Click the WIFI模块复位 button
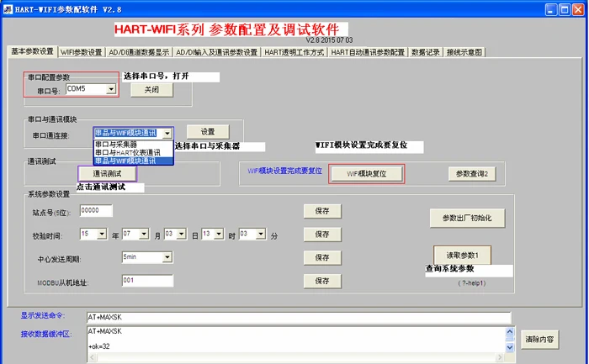Image resolution: width=589 pixels, height=364 pixels. pos(366,174)
